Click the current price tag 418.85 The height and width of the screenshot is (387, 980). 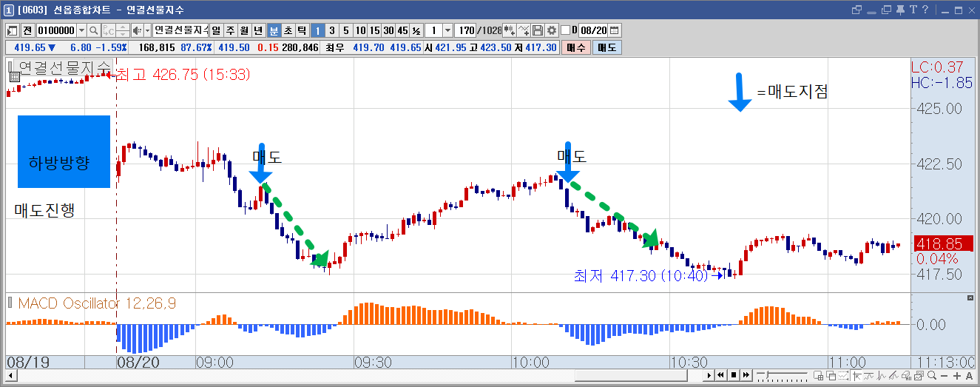point(942,243)
